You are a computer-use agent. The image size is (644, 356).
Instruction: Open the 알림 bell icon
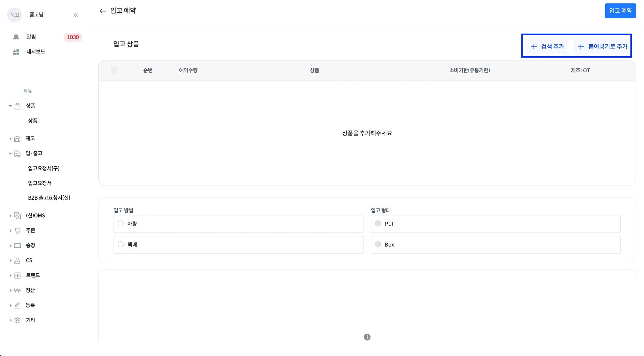coord(16,37)
